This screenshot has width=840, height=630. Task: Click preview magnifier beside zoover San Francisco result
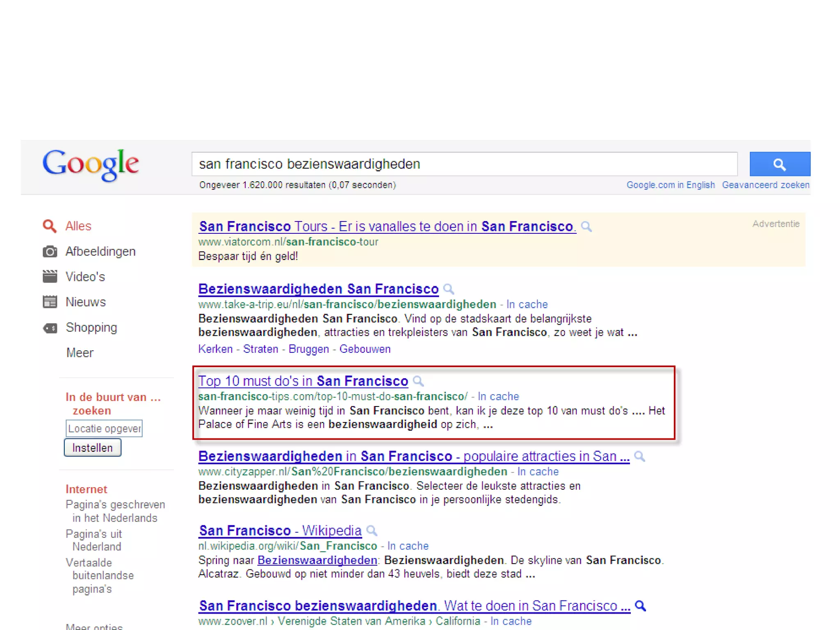[x=640, y=606]
